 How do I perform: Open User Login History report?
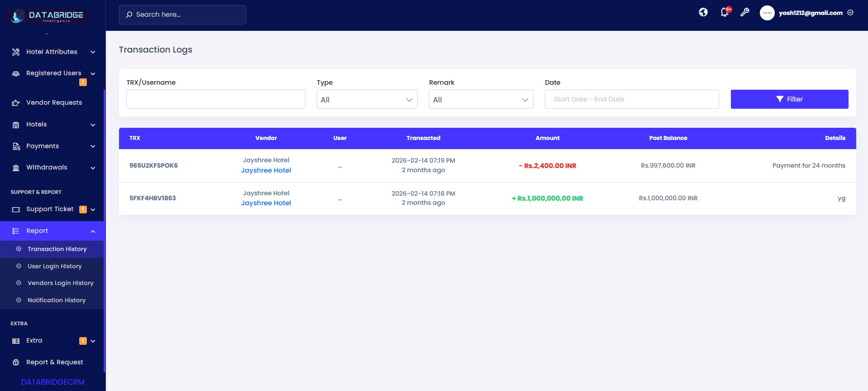pyautogui.click(x=55, y=266)
